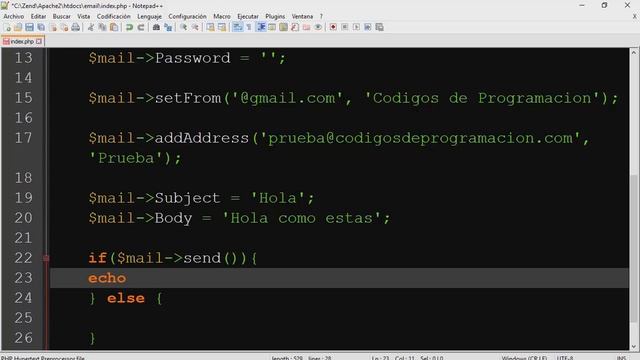The height and width of the screenshot is (360, 640).
Task: Show the Document Map panel icon
Action: (x=283, y=27)
